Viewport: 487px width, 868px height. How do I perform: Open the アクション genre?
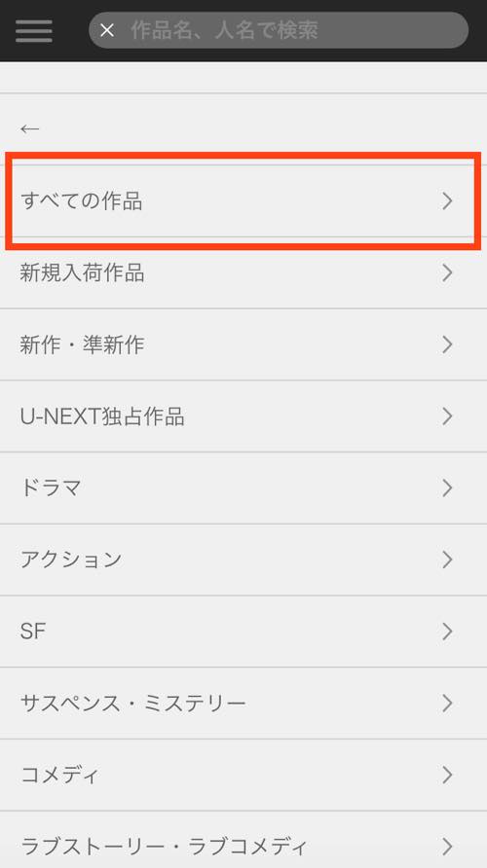tap(243, 560)
